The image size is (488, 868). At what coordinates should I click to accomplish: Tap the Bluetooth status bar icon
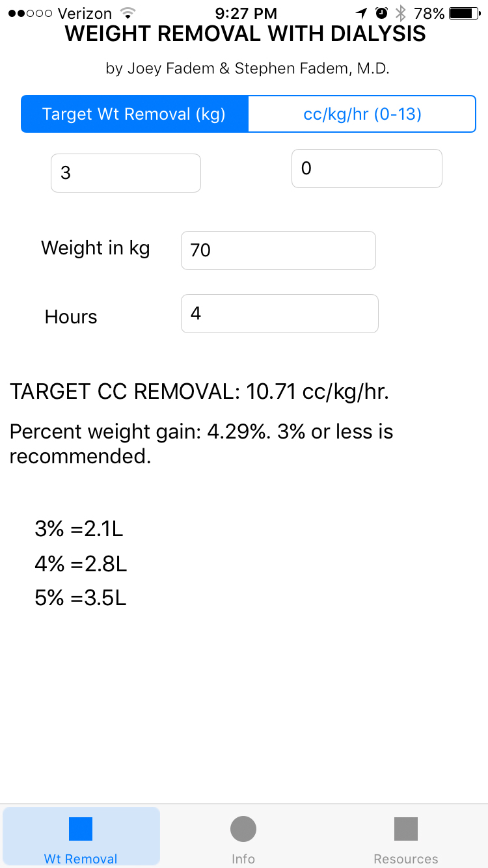[x=401, y=13]
